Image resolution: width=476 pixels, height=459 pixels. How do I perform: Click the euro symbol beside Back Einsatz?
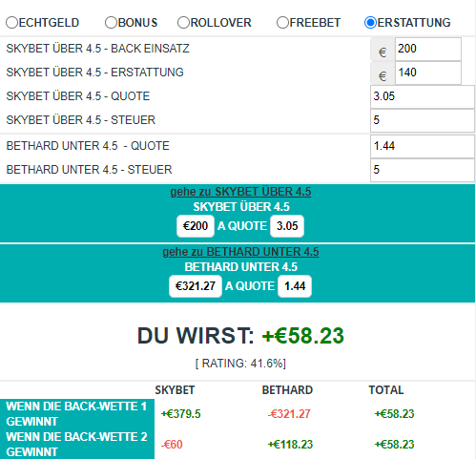coord(383,52)
